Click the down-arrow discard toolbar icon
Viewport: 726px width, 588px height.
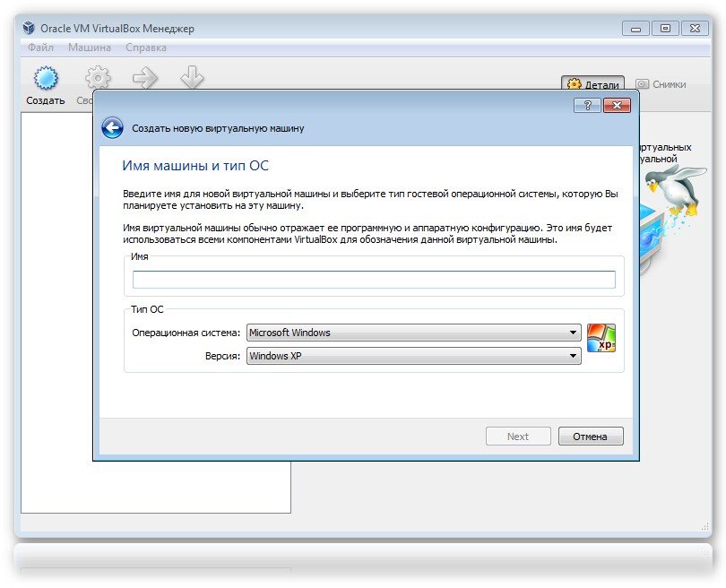coord(192,78)
